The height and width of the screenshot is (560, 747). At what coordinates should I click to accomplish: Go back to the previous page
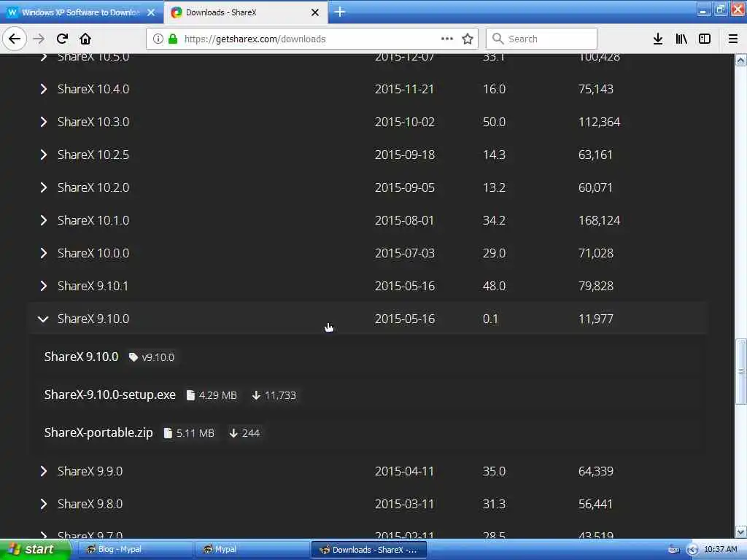pos(15,39)
